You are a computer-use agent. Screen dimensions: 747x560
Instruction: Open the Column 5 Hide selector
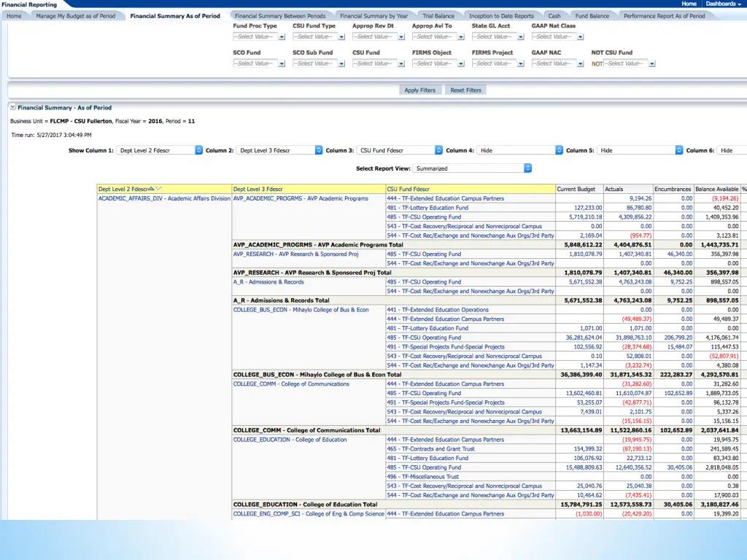(640, 150)
